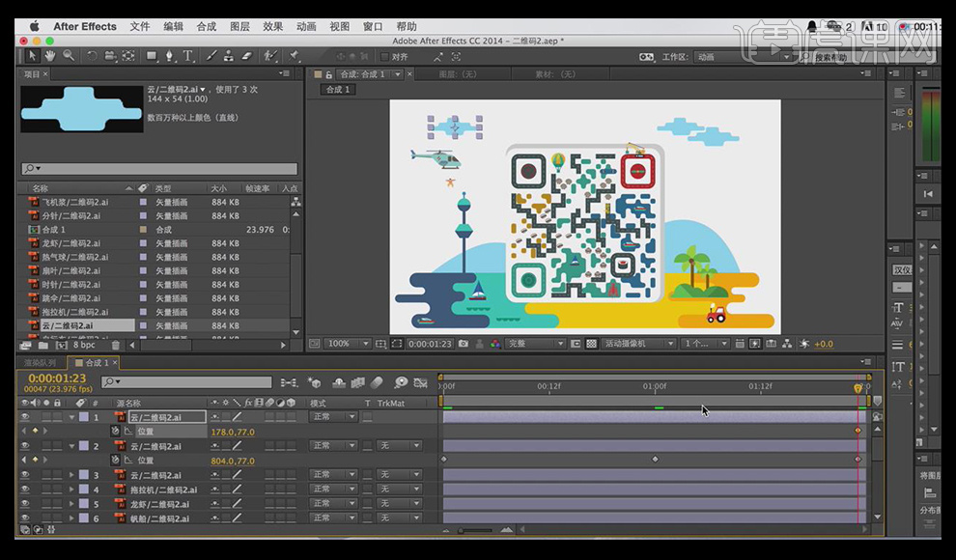The image size is (956, 560).
Task: Open the 活动摄像机 camera view dropdown
Action: coord(637,344)
